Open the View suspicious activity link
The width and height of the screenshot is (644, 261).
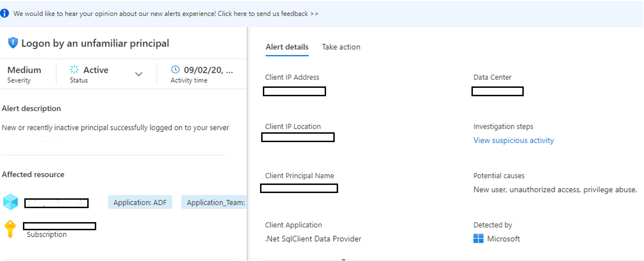tap(513, 140)
